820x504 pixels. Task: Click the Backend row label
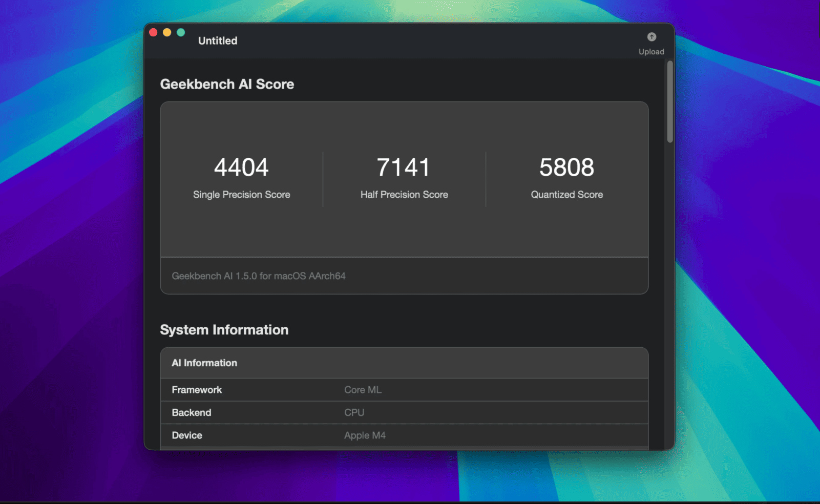point(192,412)
